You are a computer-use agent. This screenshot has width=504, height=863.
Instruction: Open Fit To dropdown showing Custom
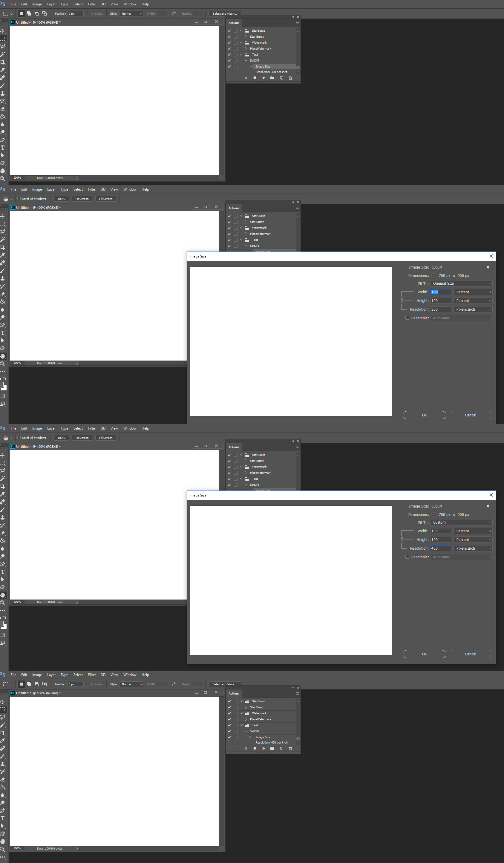pyautogui.click(x=461, y=522)
